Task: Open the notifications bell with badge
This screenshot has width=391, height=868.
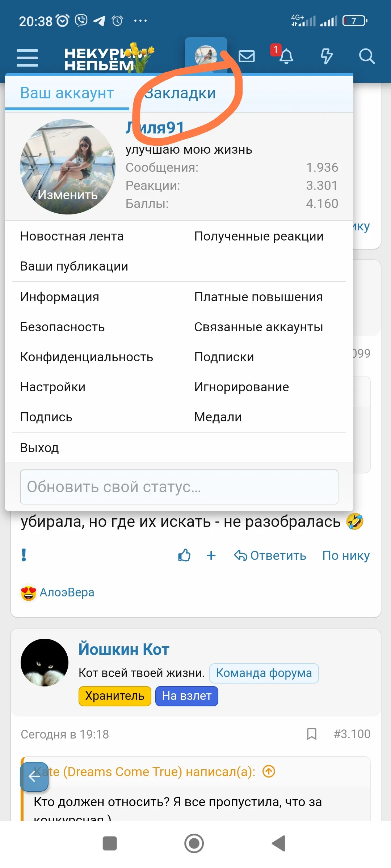Action: [286, 57]
